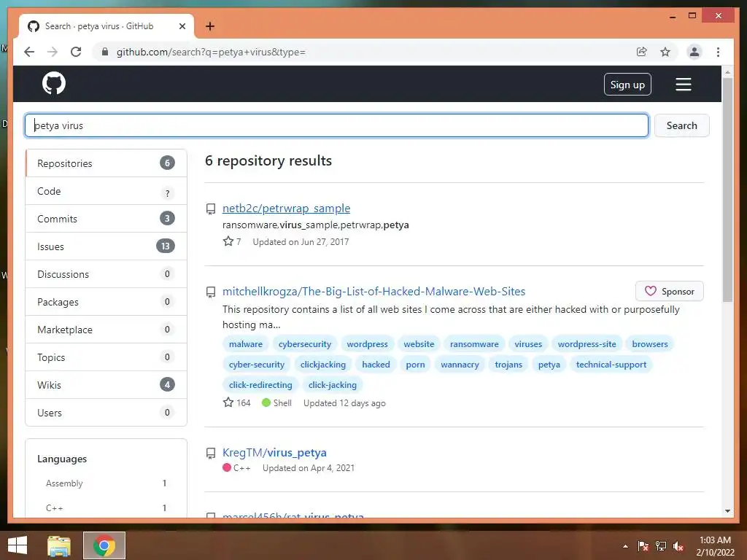This screenshot has width=747, height=560.
Task: Click the GitHub octocat logo in header
Action: click(54, 83)
